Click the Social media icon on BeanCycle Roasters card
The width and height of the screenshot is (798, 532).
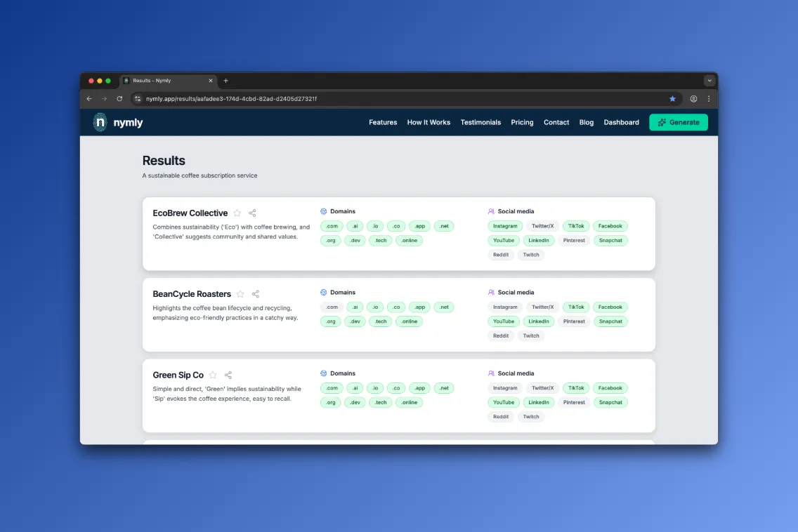pyautogui.click(x=492, y=292)
